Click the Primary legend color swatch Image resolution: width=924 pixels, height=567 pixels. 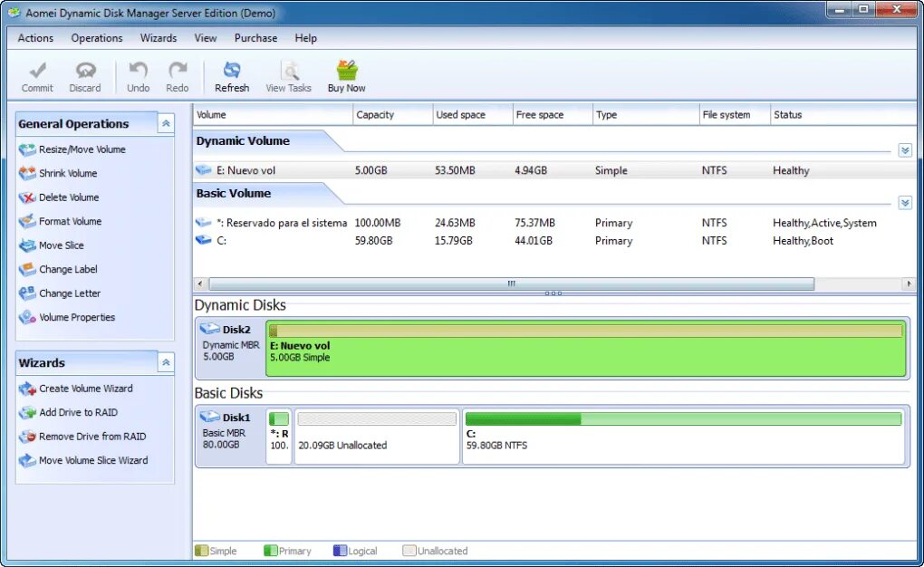[x=271, y=551]
